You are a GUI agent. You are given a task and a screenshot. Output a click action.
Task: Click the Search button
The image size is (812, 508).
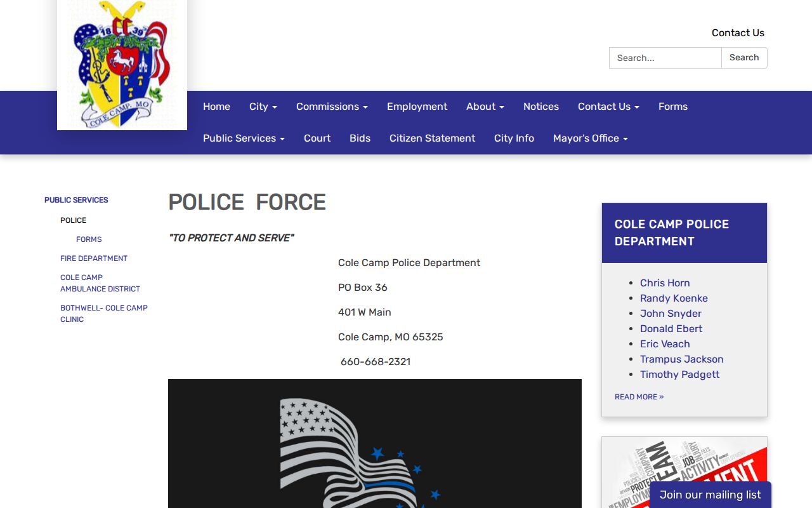click(744, 58)
